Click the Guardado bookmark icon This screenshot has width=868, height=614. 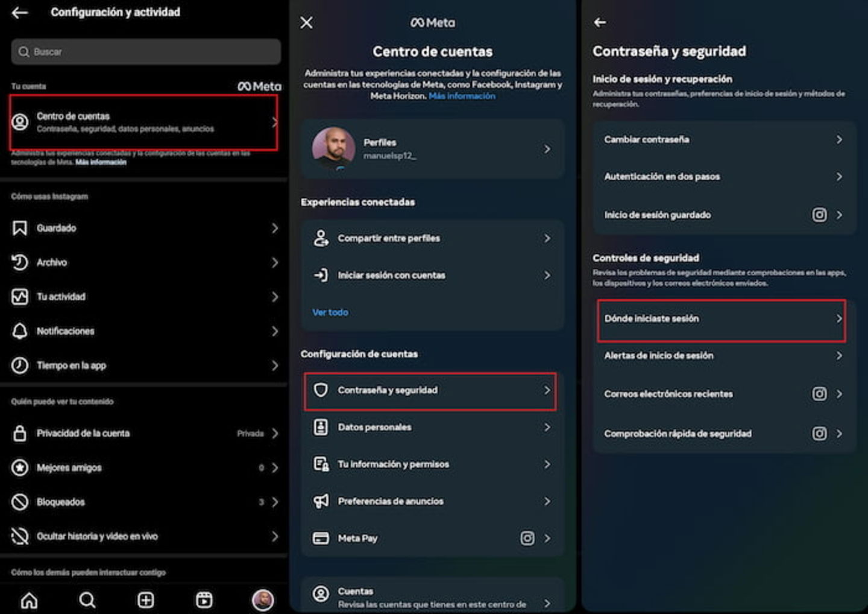point(20,228)
